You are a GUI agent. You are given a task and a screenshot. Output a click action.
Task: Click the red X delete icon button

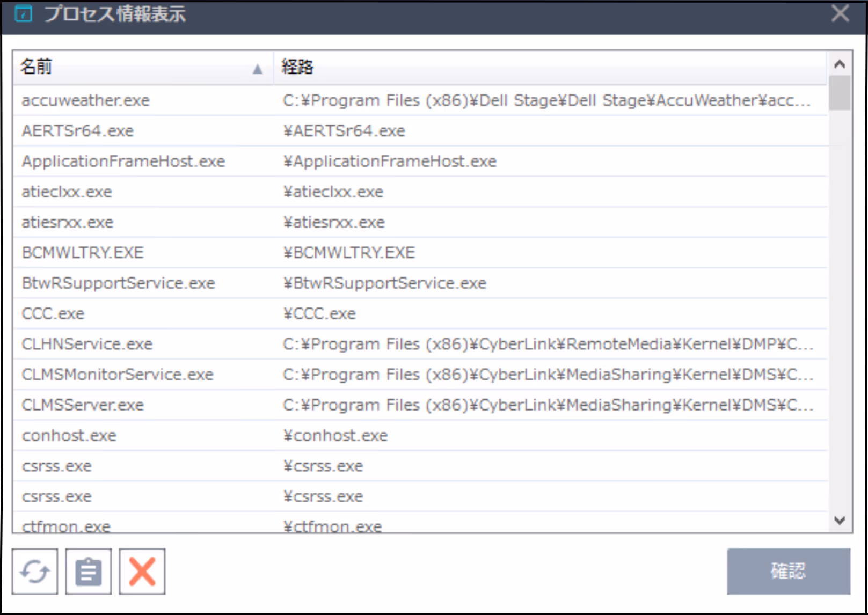[x=142, y=572]
